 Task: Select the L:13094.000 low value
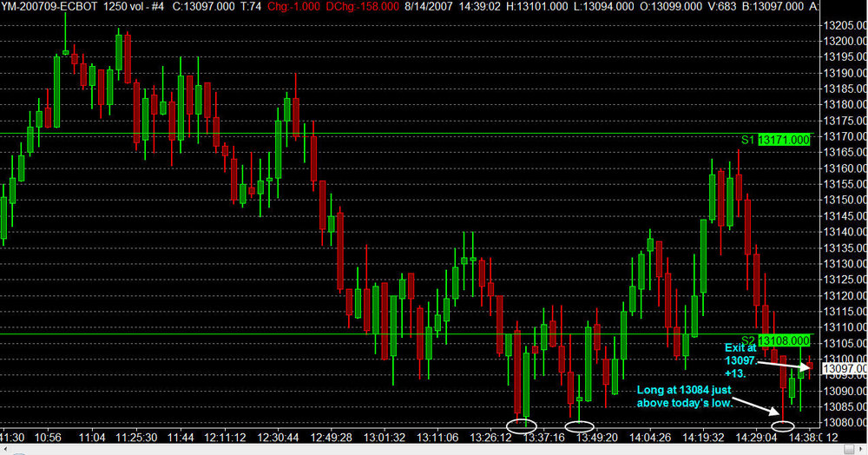point(604,7)
